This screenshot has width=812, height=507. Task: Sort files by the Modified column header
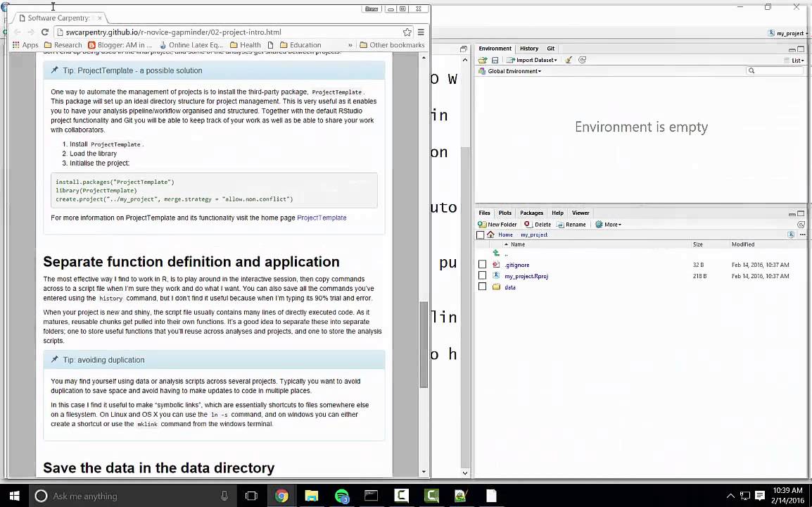742,244
